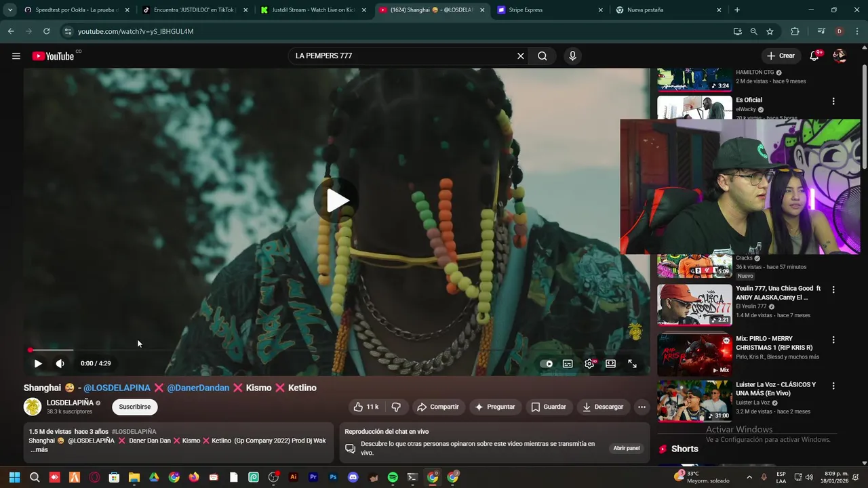Toggle subtitles in the player
This screenshot has width=868, height=488.
pyautogui.click(x=568, y=364)
